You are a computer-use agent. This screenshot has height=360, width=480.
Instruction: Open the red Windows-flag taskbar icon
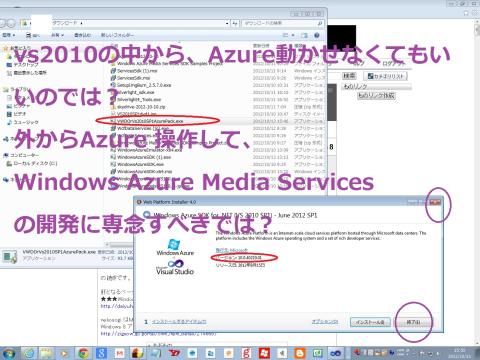click(x=264, y=353)
